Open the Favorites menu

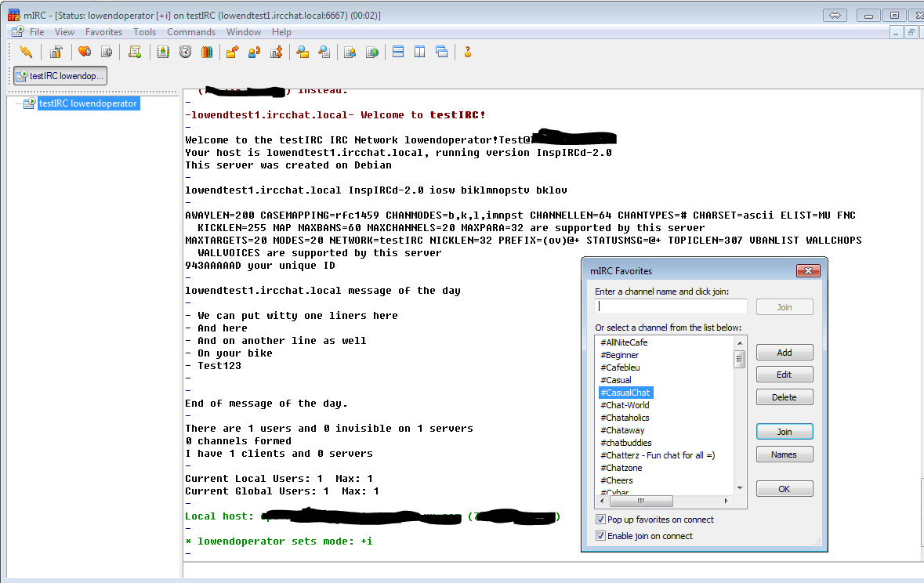pos(103,32)
